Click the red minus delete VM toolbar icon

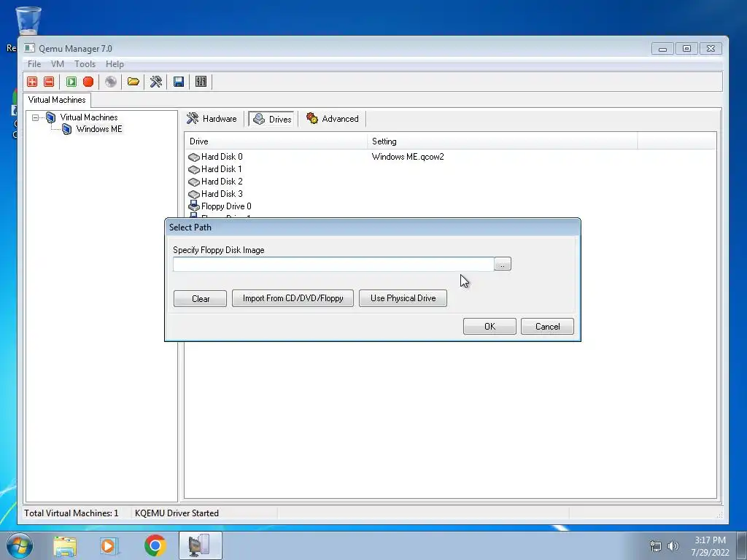pos(49,82)
